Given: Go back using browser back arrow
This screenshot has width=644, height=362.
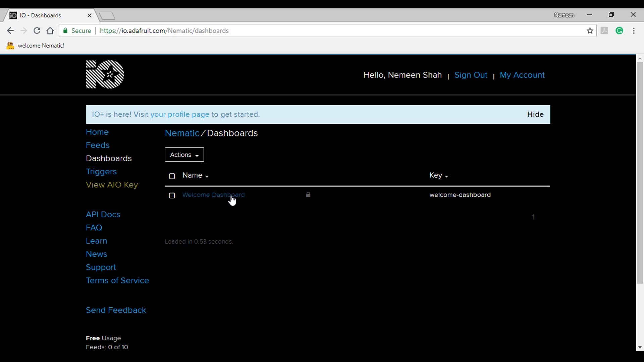Looking at the screenshot, I should [x=10, y=31].
